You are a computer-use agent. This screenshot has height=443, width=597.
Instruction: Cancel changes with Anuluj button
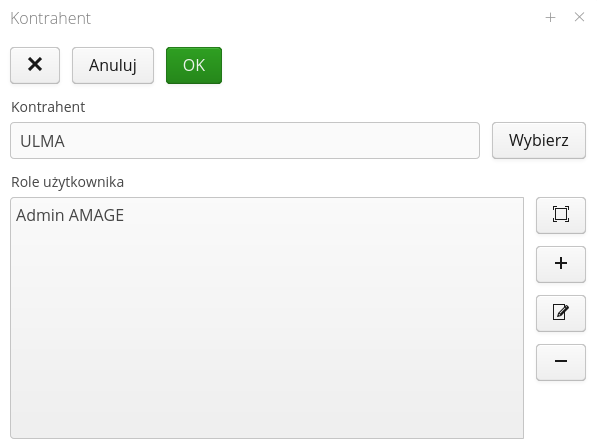pyautogui.click(x=113, y=65)
